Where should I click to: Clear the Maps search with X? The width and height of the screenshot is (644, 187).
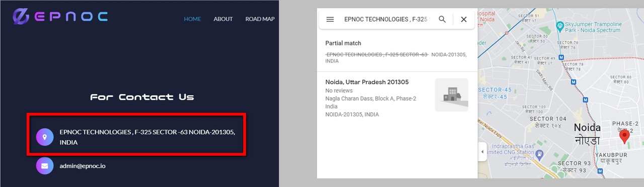pos(464,19)
